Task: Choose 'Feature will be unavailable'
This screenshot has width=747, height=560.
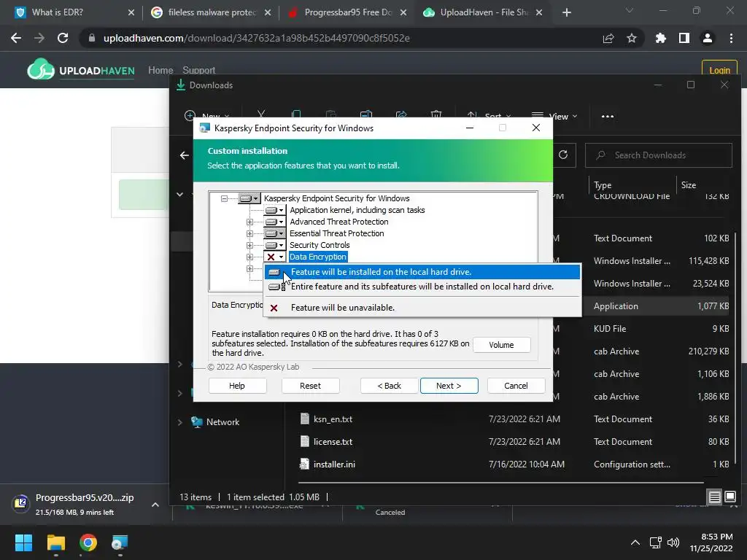Action: [422, 308]
